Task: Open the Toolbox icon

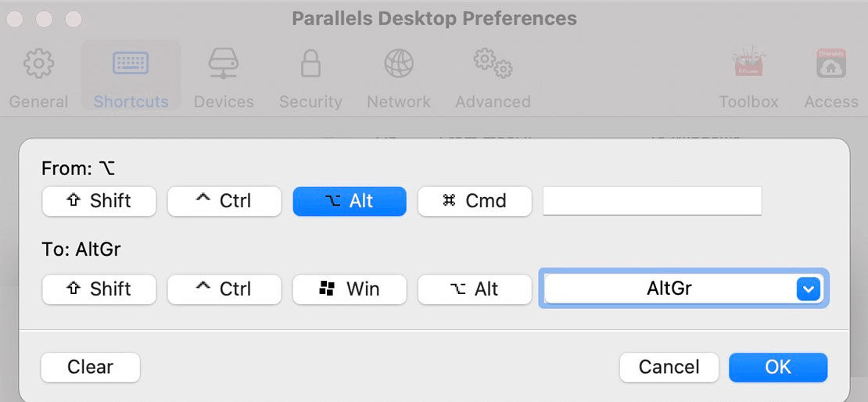Action: coord(748,62)
